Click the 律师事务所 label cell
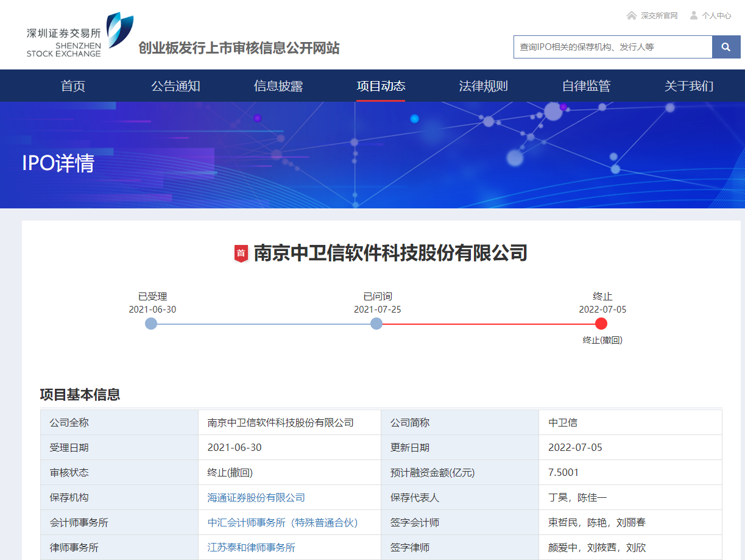This screenshot has width=745, height=560. pos(119,547)
